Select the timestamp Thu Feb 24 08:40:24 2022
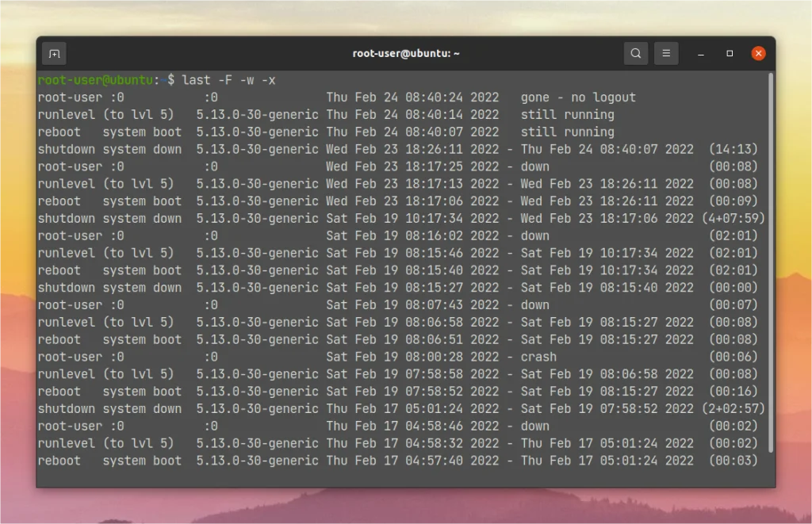The width and height of the screenshot is (812, 524). pos(413,97)
